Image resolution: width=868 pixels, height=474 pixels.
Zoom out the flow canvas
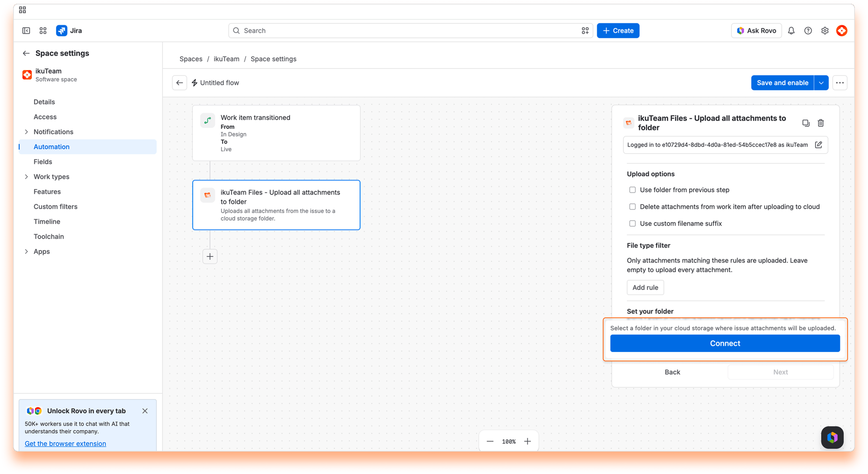pyautogui.click(x=490, y=441)
